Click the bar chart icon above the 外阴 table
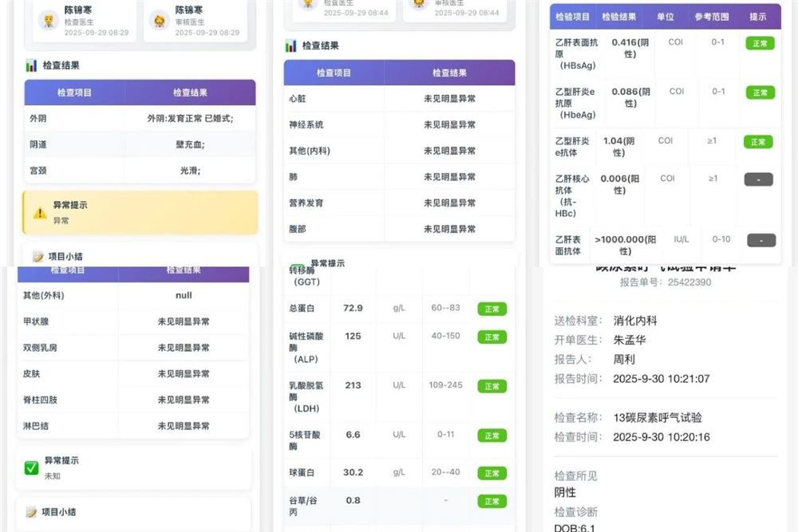Viewport: 798px width, 532px height. pyautogui.click(x=31, y=65)
